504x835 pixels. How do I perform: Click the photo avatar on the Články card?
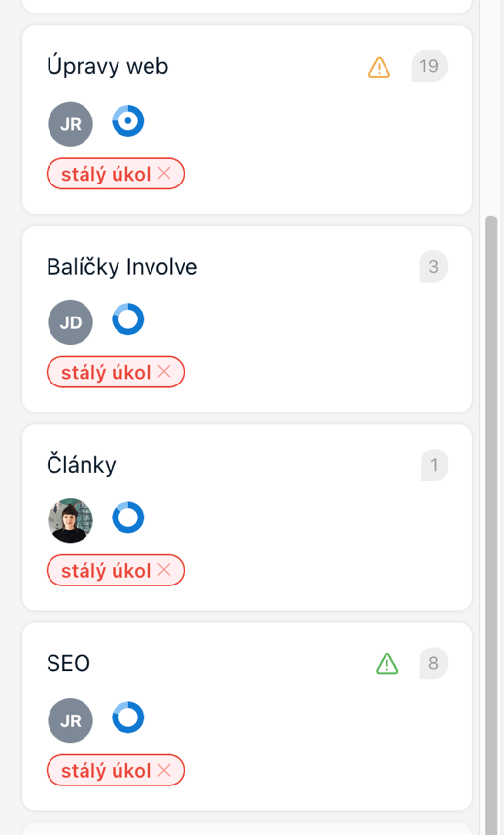[70, 520]
